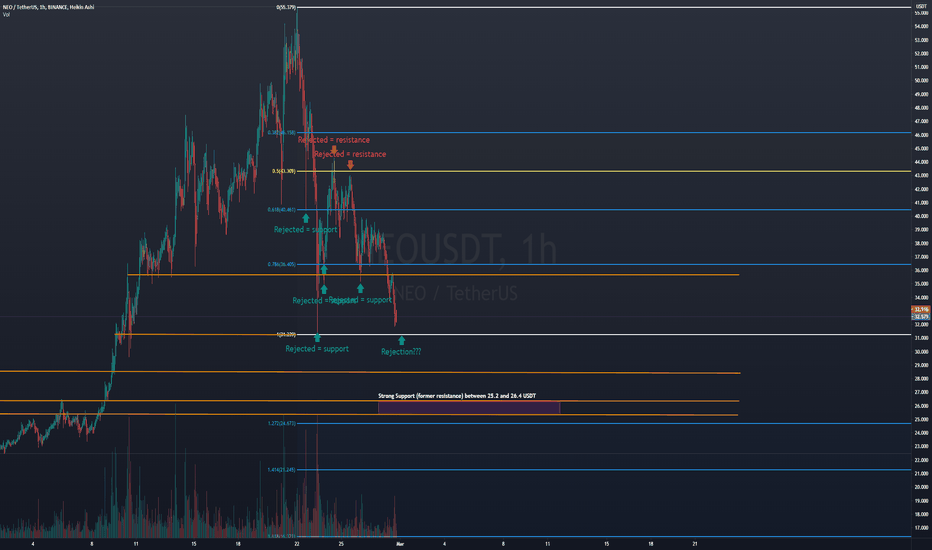Click the '25' date label on the time axis

[x=341, y=543]
